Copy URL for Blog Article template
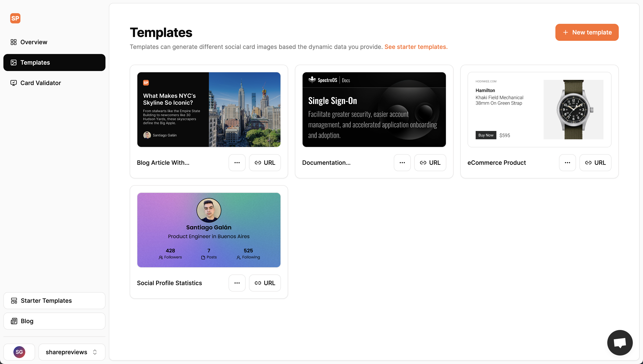This screenshot has height=364, width=643. click(x=265, y=162)
